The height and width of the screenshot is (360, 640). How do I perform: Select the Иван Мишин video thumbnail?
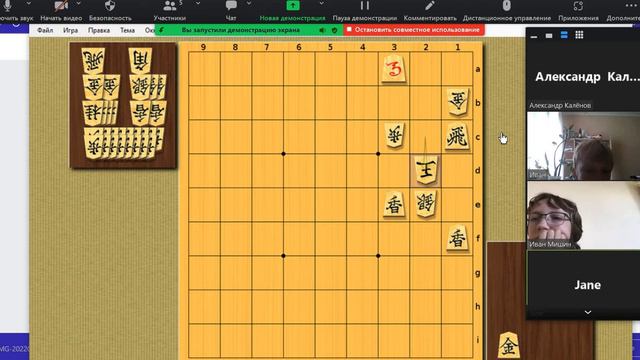point(584,215)
